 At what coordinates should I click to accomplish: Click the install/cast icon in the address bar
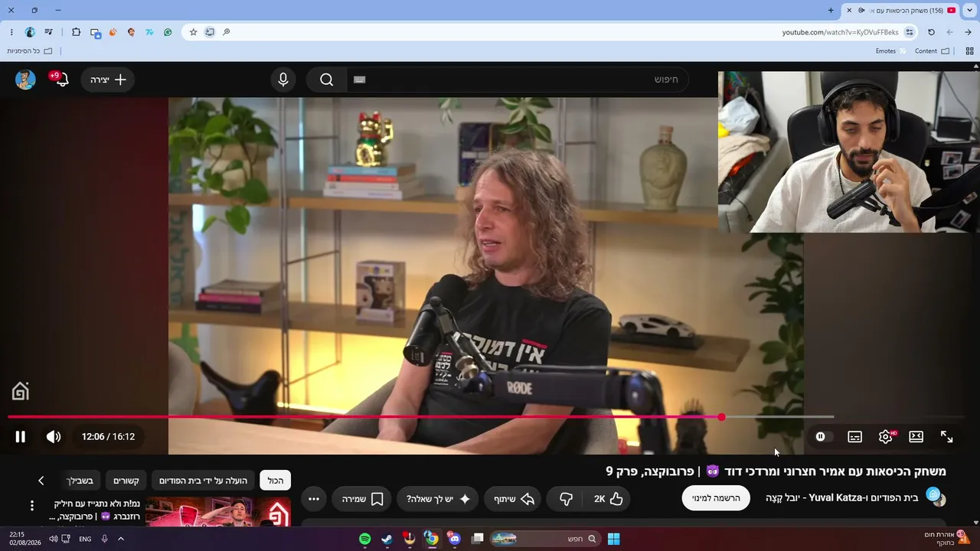point(210,32)
